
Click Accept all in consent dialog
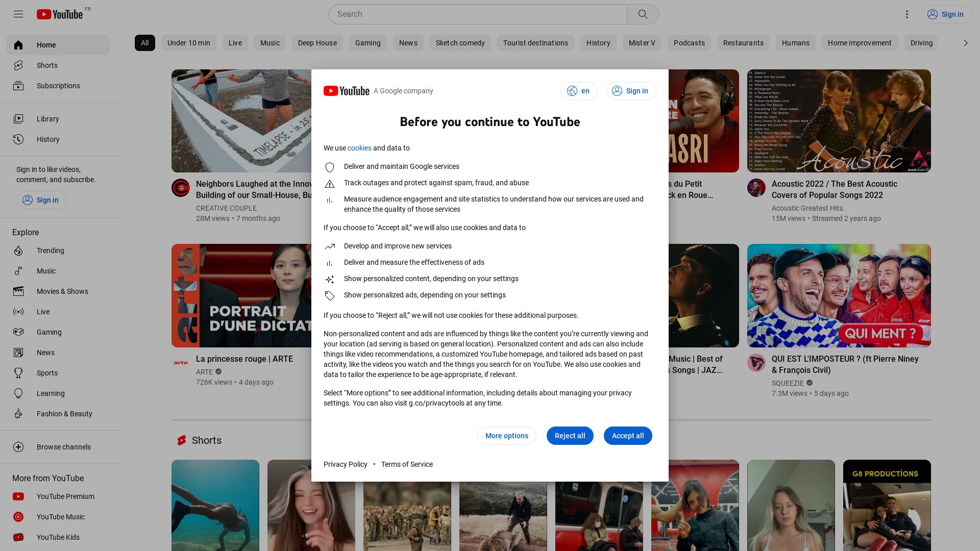click(x=628, y=436)
